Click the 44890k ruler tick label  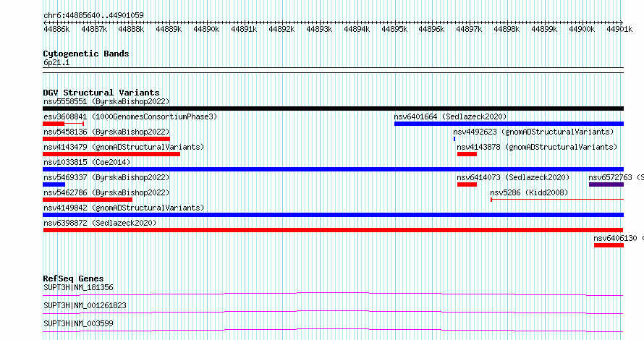[206, 29]
